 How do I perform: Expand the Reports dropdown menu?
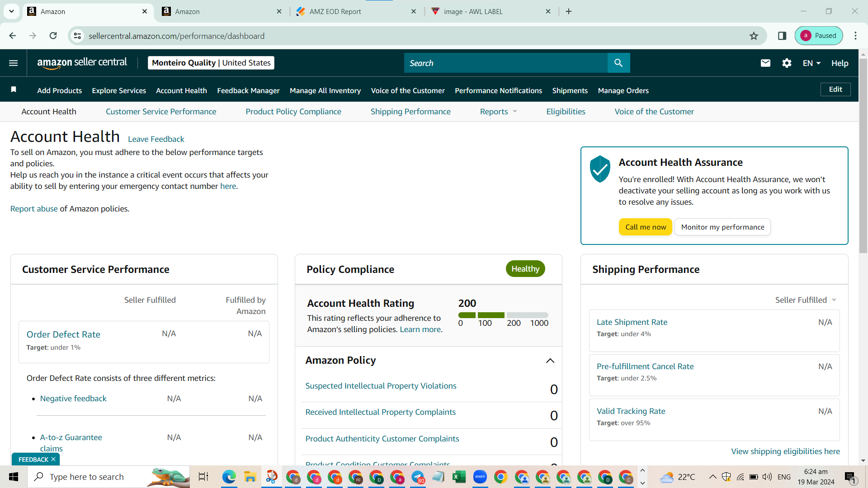pyautogui.click(x=498, y=112)
